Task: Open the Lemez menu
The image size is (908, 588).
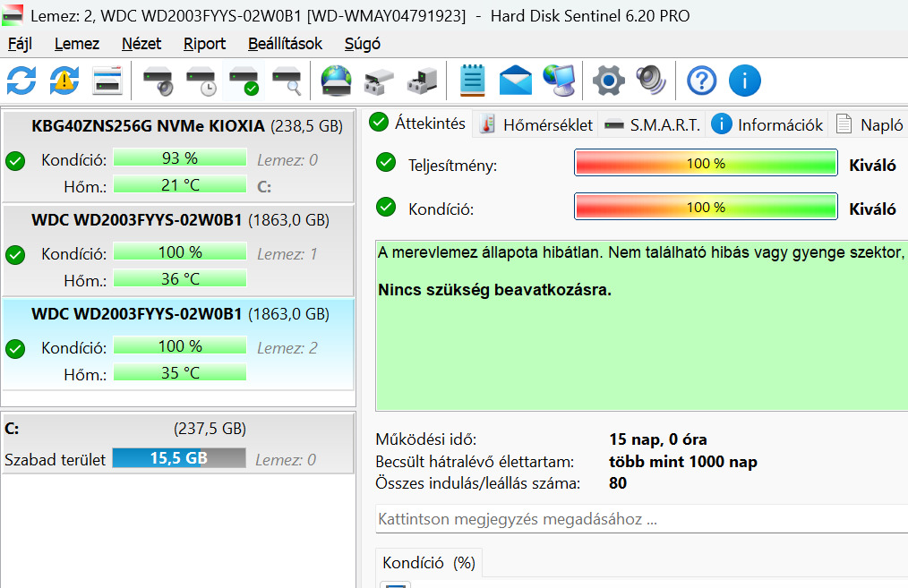Action: click(77, 44)
